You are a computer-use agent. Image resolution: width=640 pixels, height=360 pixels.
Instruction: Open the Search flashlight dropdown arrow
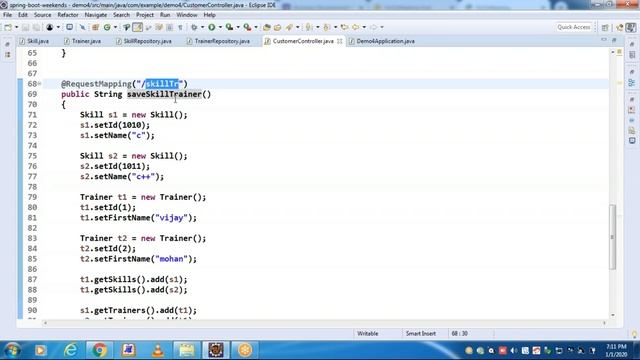point(297,27)
